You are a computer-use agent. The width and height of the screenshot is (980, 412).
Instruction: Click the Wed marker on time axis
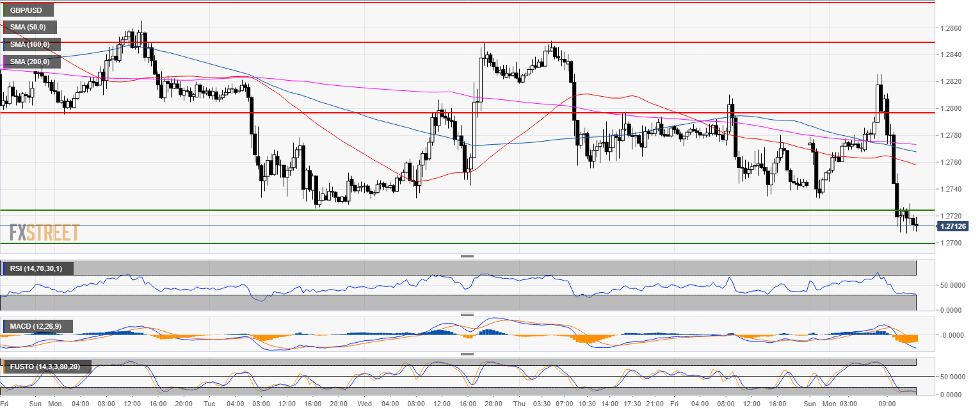coord(365,404)
